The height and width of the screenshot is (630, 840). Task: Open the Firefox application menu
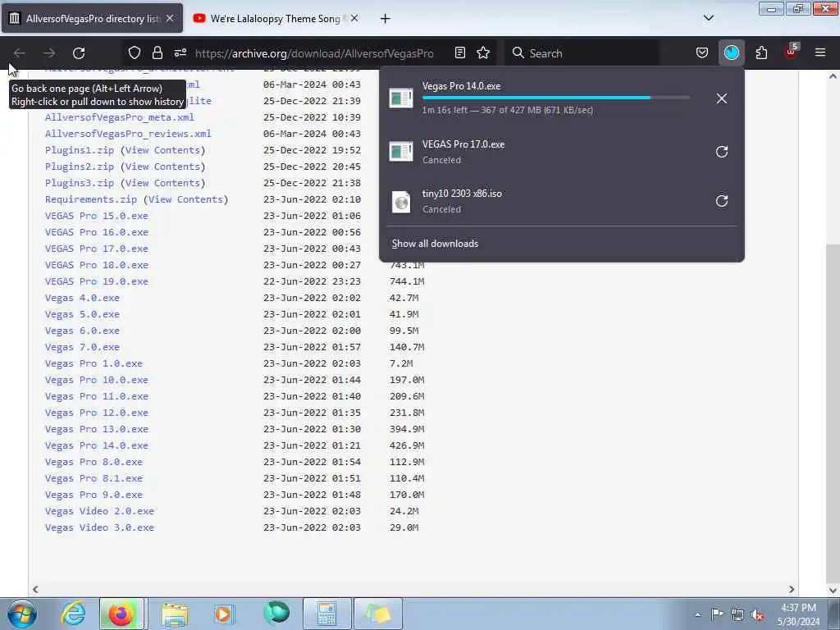pos(820,52)
